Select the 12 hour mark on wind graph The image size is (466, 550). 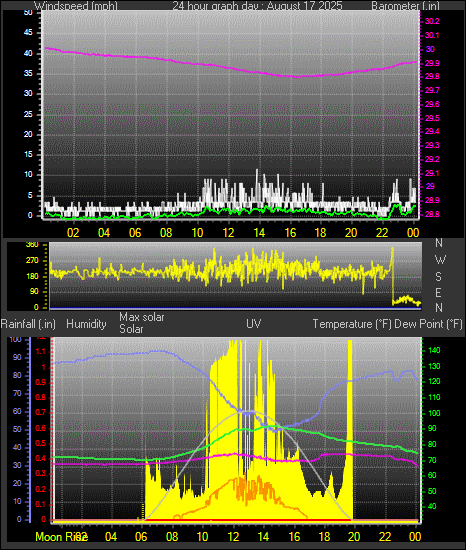(228, 233)
